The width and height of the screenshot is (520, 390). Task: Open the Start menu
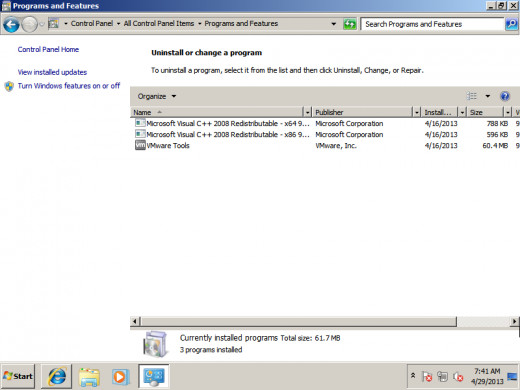(x=18, y=376)
